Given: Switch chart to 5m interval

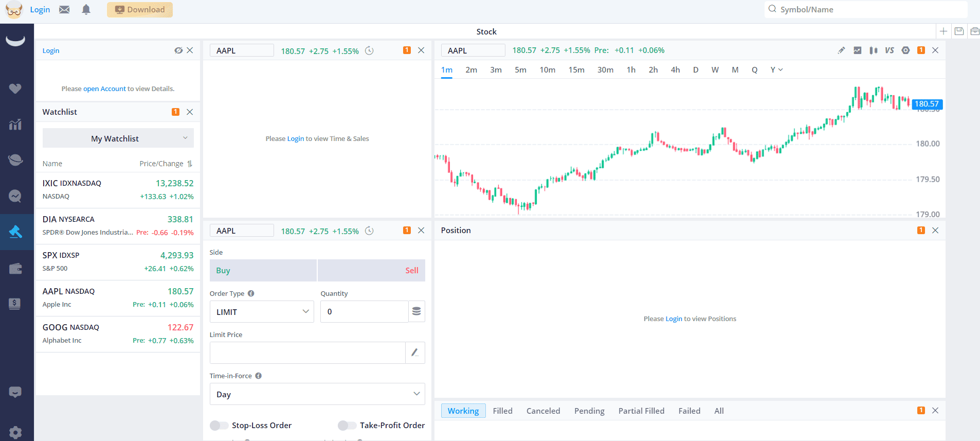Looking at the screenshot, I should coord(520,69).
